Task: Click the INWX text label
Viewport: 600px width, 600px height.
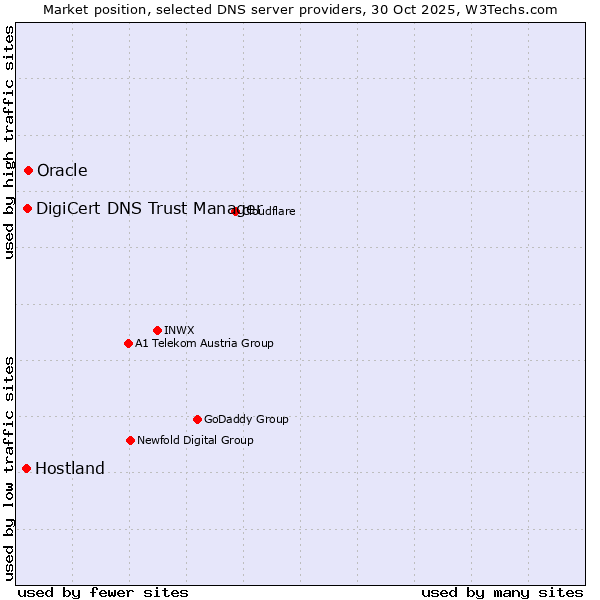Action: pos(179,330)
